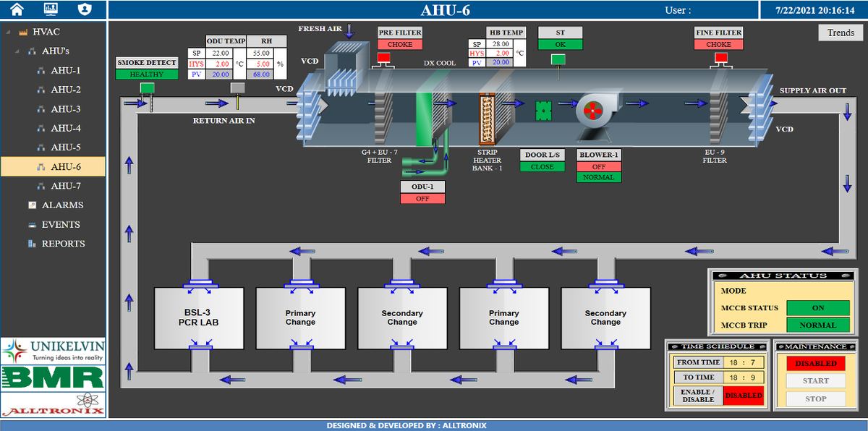Click the ST green sensor icon
This screenshot has width=868, height=431.
(558, 59)
